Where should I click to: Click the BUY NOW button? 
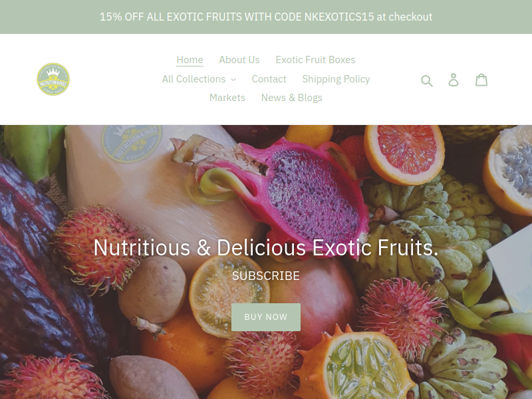[x=265, y=317]
